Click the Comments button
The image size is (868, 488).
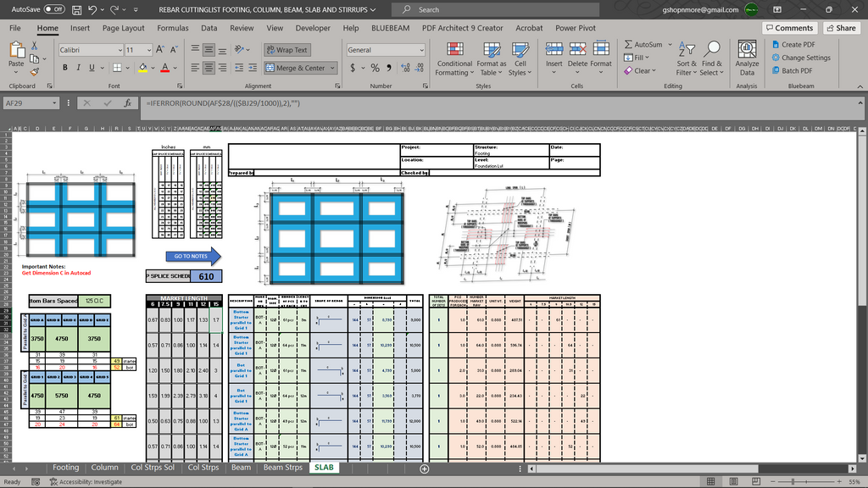[790, 28]
